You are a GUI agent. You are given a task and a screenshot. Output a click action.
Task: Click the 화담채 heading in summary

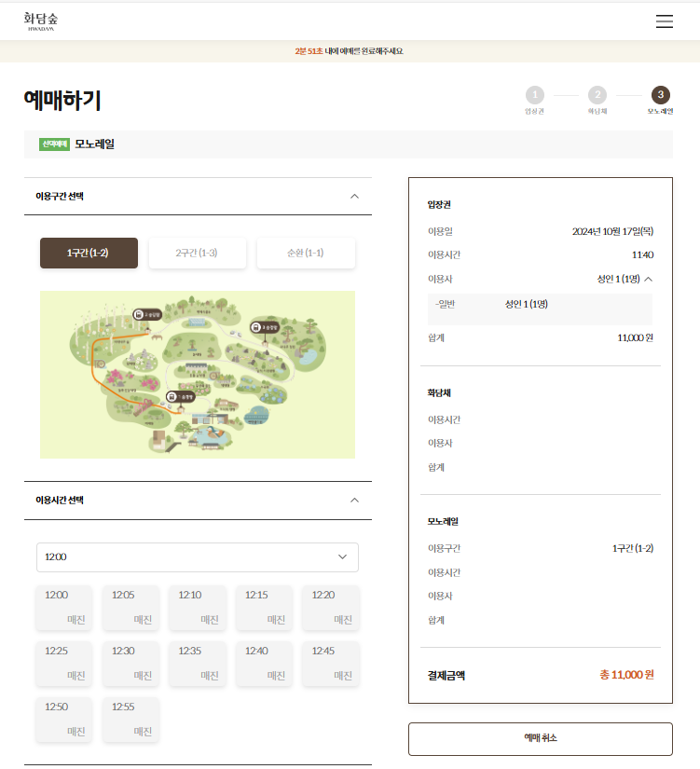point(439,392)
